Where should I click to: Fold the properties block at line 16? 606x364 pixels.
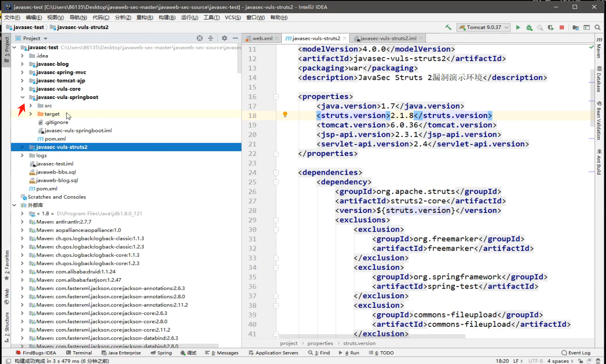click(276, 96)
